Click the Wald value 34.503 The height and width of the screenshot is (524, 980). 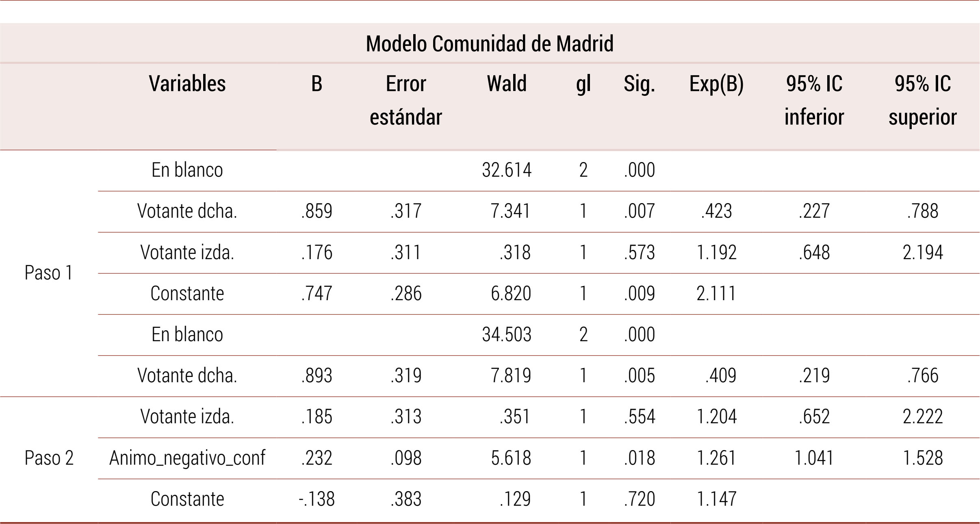click(x=507, y=335)
